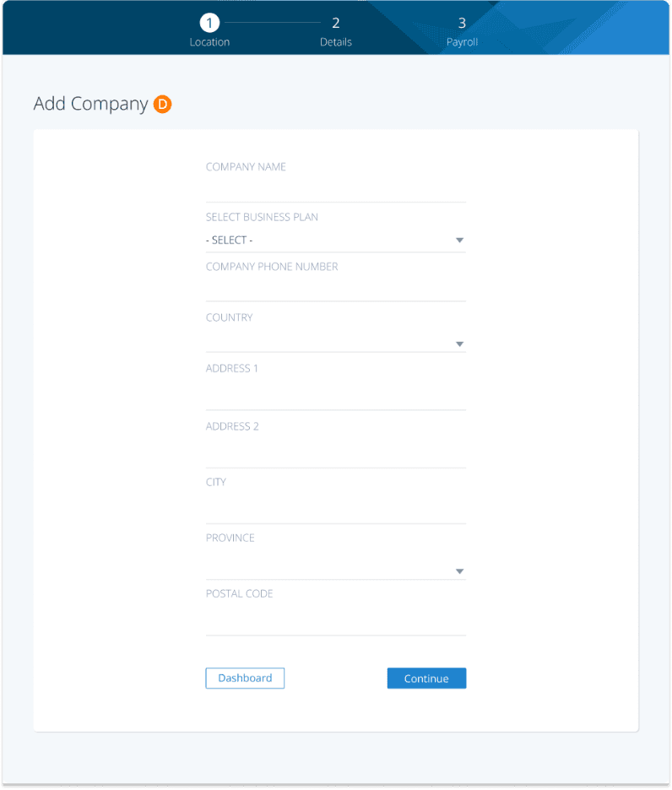Focus the Company Phone Number field
Viewport: 672px width, 790px height.
336,289
